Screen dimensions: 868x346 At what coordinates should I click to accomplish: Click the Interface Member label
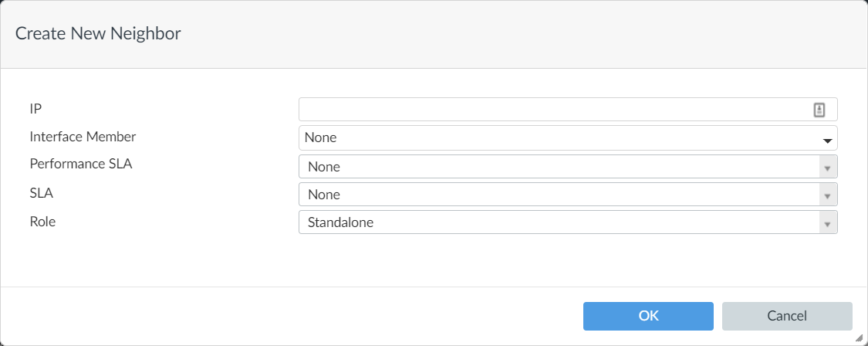(83, 137)
